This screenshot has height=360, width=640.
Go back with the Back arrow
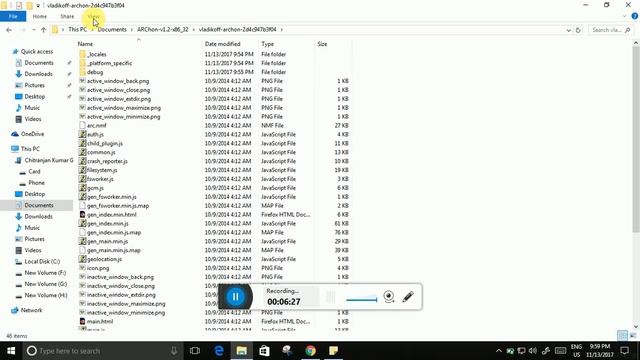[9, 30]
